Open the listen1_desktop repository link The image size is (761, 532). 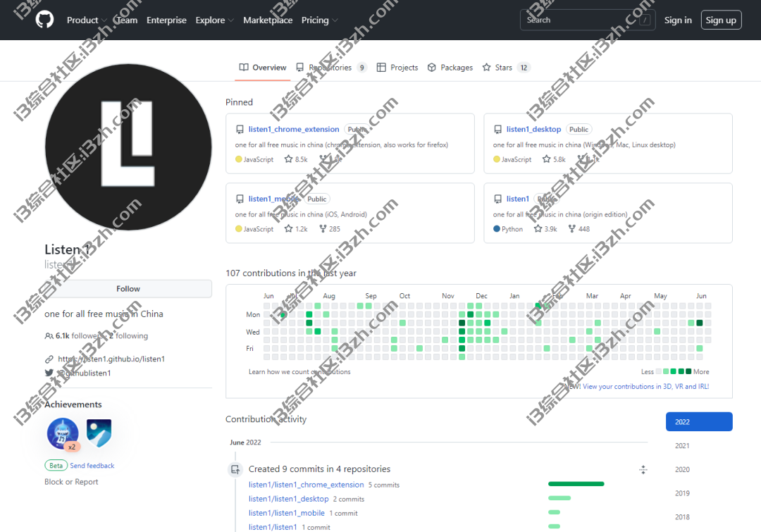[533, 129]
